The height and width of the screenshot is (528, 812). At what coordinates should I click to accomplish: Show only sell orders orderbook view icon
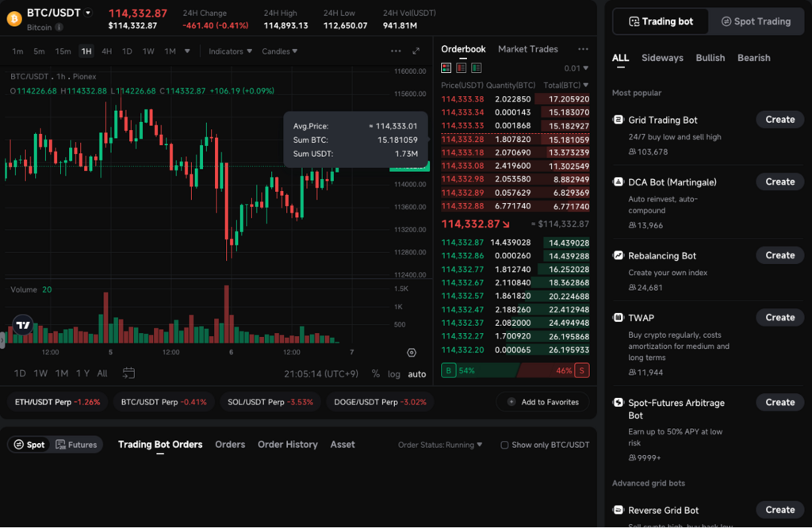[x=462, y=68]
